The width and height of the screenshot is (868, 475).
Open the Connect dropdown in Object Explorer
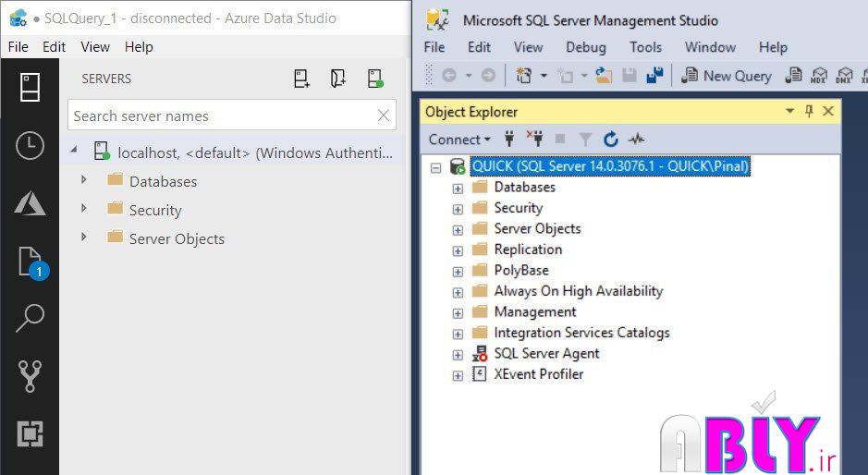coord(459,140)
